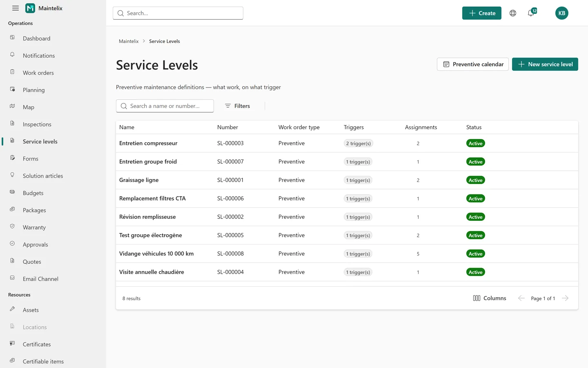
Task: Open the notifications bell with badge
Action: [531, 13]
